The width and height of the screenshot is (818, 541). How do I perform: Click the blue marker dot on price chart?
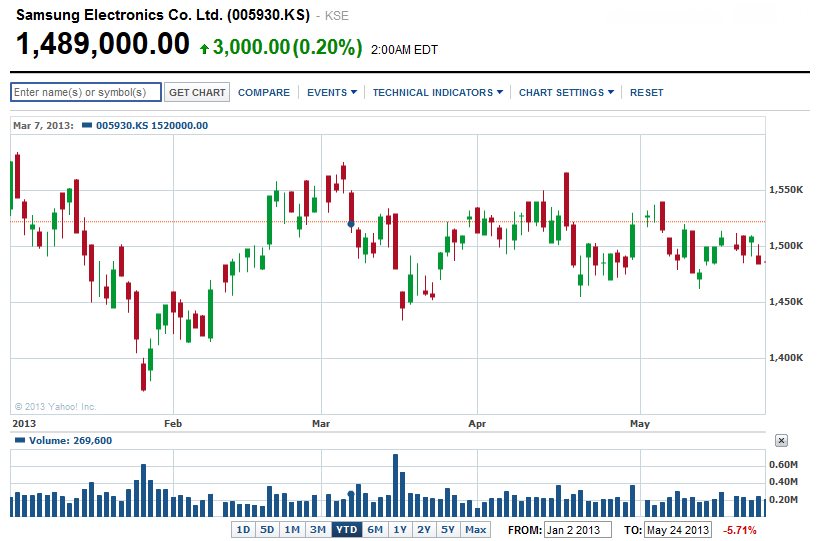pos(351,224)
